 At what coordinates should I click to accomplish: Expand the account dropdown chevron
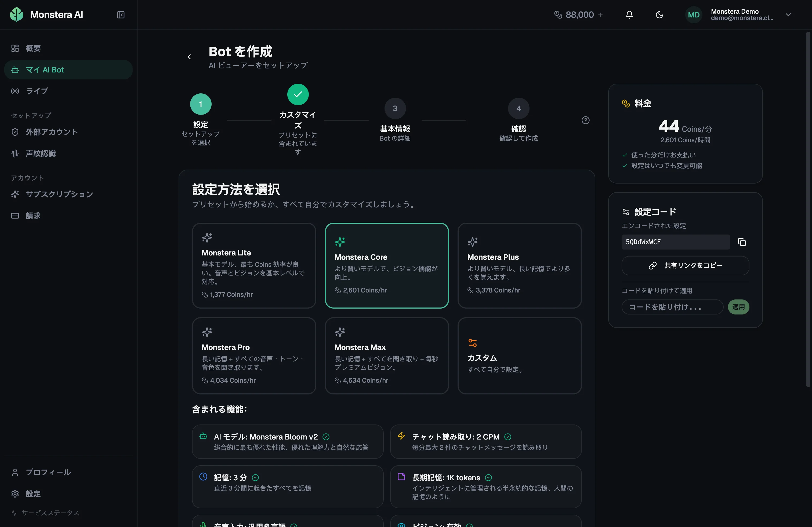788,15
